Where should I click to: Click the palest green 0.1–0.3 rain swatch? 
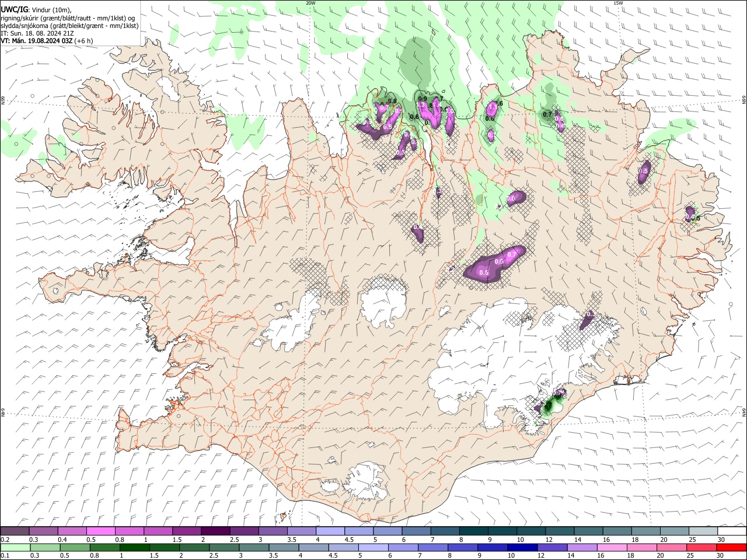pos(15,548)
